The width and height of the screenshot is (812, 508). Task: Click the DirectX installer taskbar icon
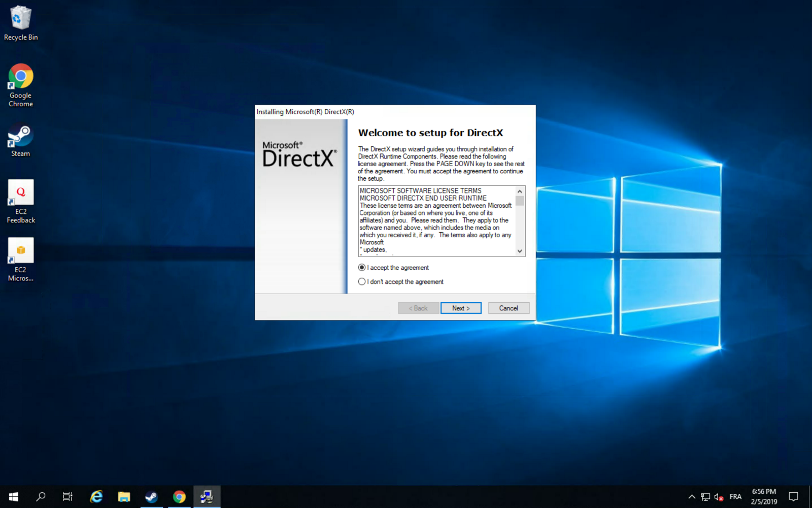(207, 496)
